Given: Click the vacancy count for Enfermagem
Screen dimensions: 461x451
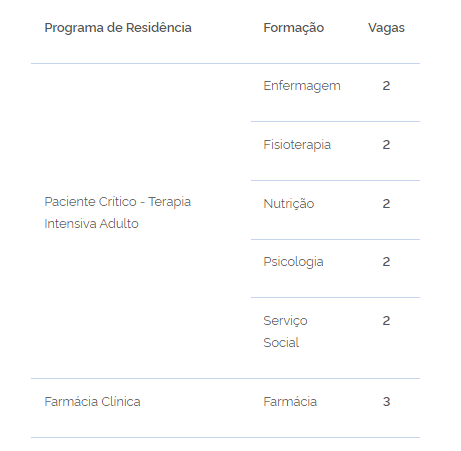Looking at the screenshot, I should tap(386, 86).
